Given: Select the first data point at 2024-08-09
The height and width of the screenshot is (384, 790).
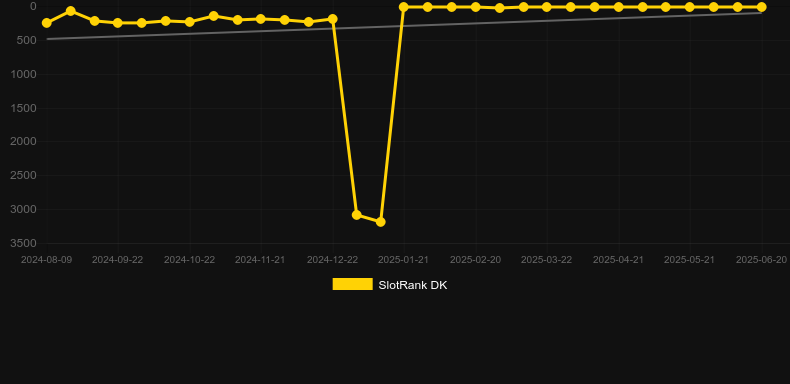Looking at the screenshot, I should [47, 23].
